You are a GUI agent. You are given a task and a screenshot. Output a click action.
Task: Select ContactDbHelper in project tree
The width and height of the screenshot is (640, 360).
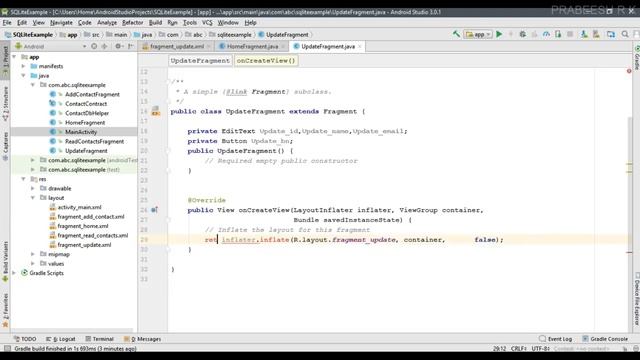(x=87, y=113)
